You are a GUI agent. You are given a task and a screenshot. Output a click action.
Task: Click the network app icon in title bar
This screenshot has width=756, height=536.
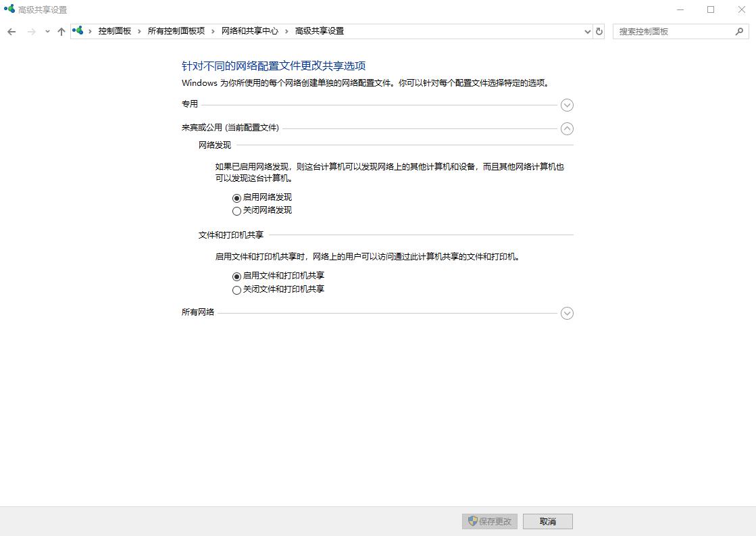pos(9,9)
